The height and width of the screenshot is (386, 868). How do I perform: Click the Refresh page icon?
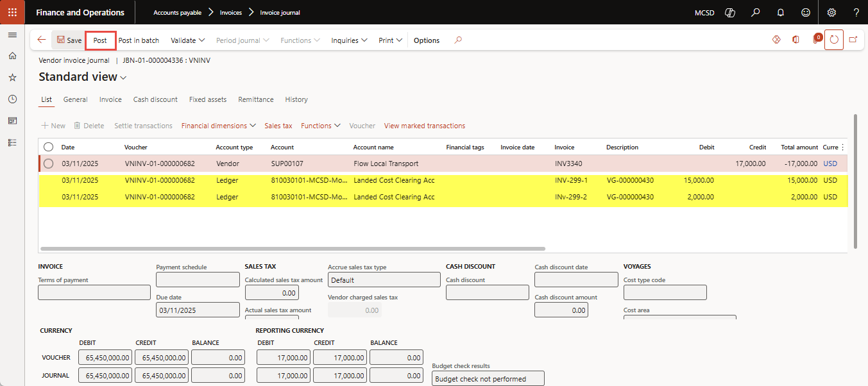point(833,40)
